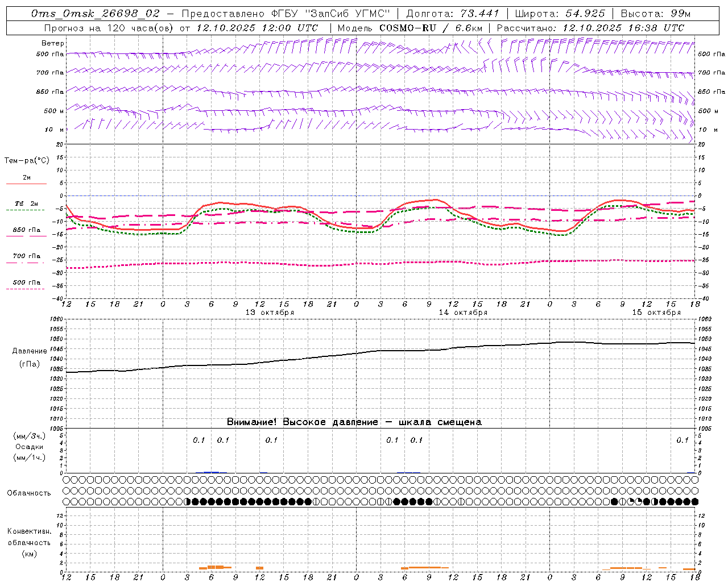The image size is (728, 582).
Task: Click the warning Внимание! Высокое давление text
Action: 303,422
